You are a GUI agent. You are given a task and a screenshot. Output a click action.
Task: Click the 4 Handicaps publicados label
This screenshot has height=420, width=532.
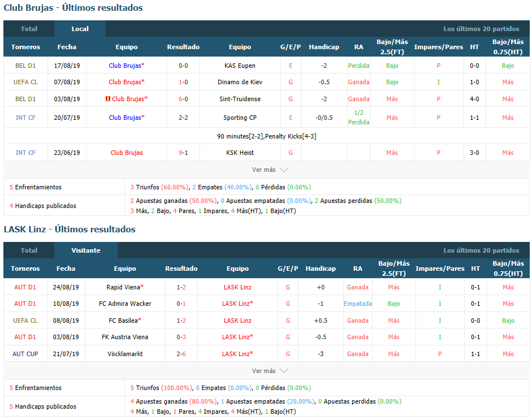pos(43,206)
